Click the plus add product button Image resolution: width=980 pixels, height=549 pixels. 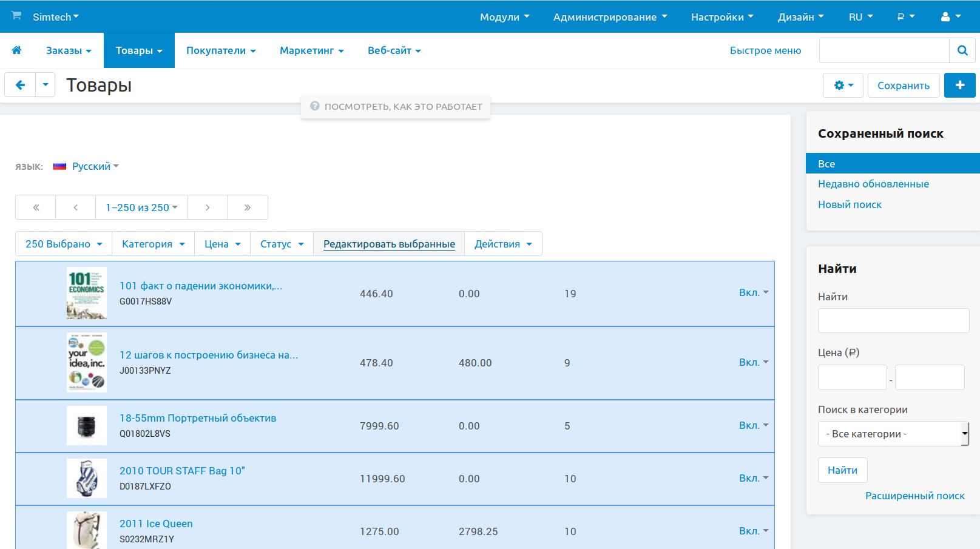[x=959, y=86]
